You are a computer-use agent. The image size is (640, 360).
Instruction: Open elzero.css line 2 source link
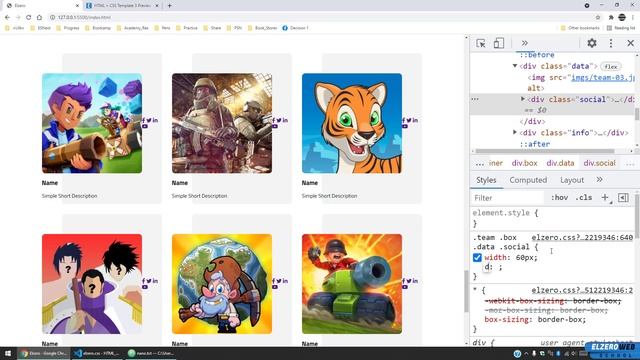(582, 290)
